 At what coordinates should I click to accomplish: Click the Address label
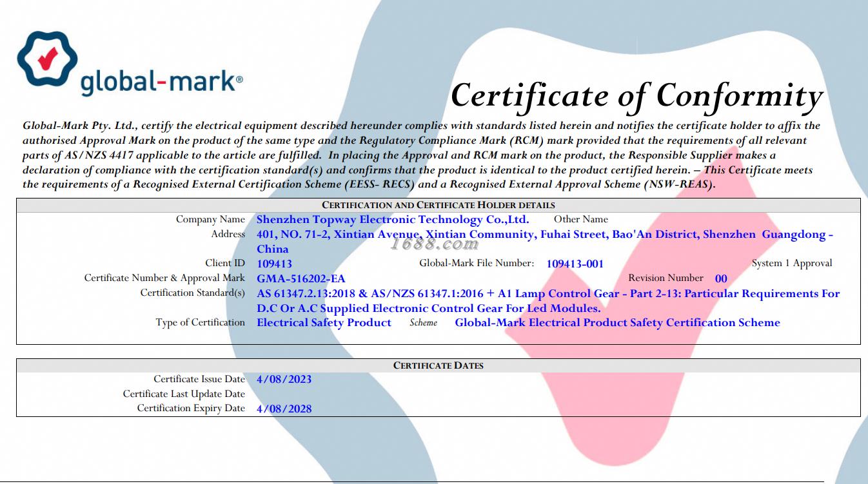(x=228, y=234)
